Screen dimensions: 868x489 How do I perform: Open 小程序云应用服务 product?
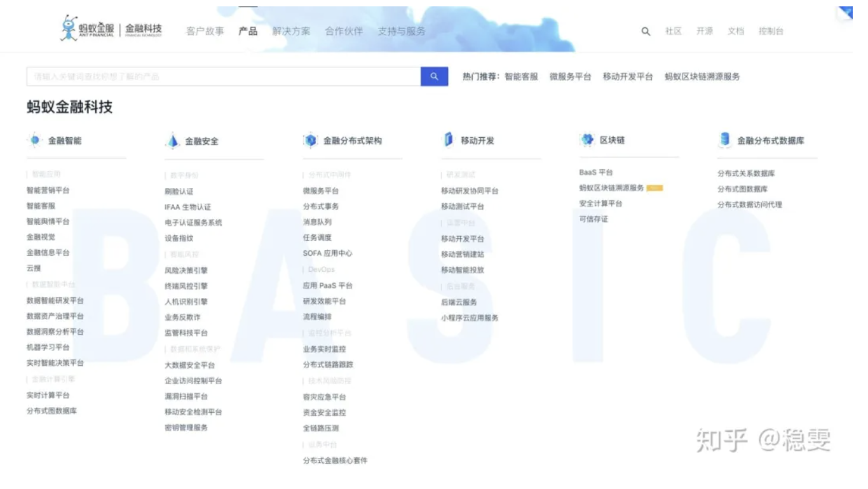pos(470,318)
